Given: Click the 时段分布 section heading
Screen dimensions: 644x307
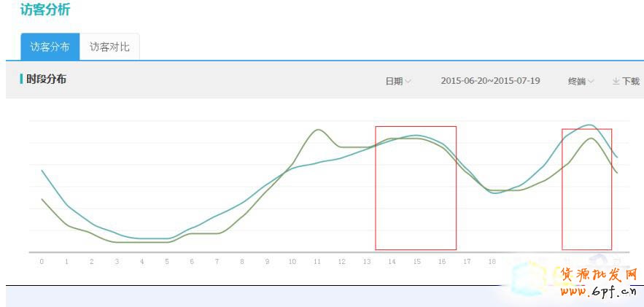Looking at the screenshot, I should [46, 79].
